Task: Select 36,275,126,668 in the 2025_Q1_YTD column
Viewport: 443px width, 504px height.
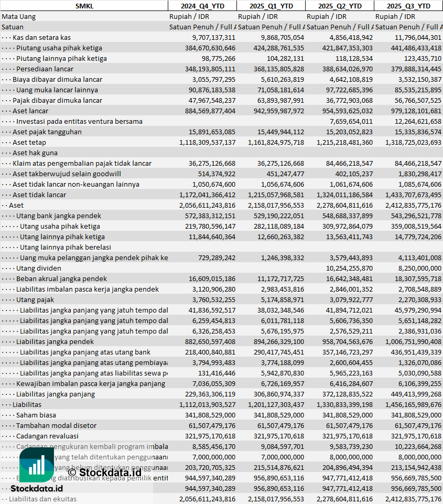Action: 281,163
